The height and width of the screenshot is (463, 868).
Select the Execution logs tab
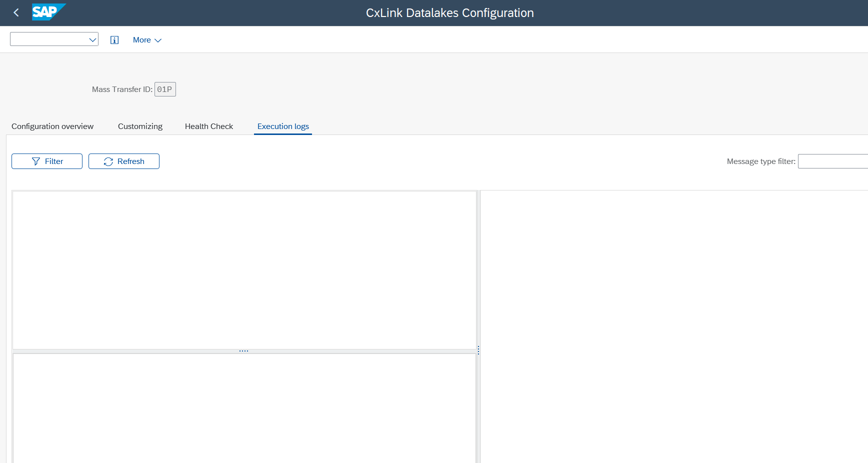pyautogui.click(x=283, y=126)
